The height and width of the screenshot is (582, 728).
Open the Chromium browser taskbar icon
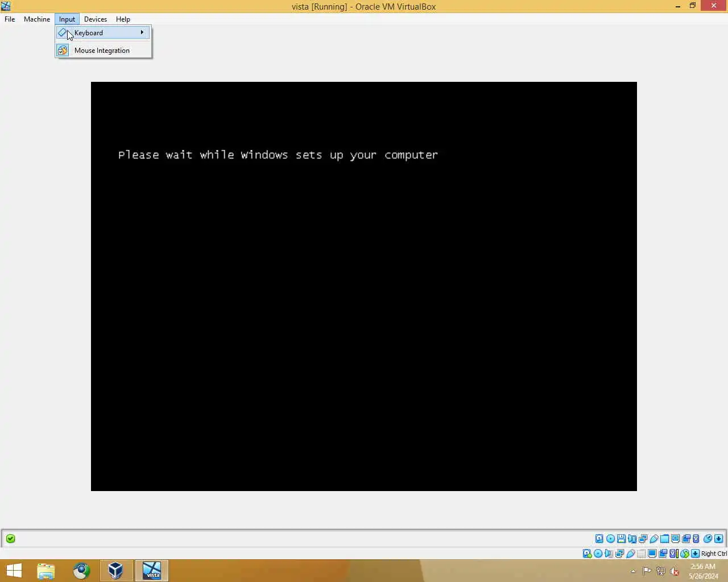point(81,571)
